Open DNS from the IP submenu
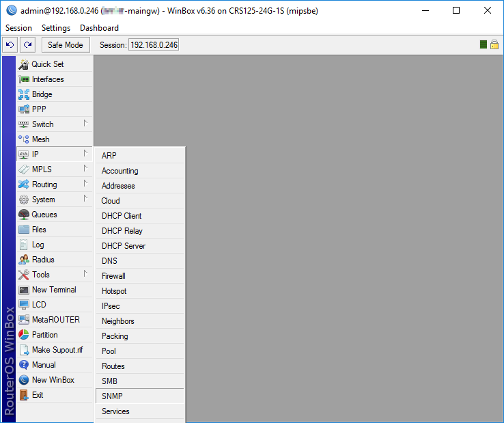This screenshot has width=504, height=423. (140, 261)
